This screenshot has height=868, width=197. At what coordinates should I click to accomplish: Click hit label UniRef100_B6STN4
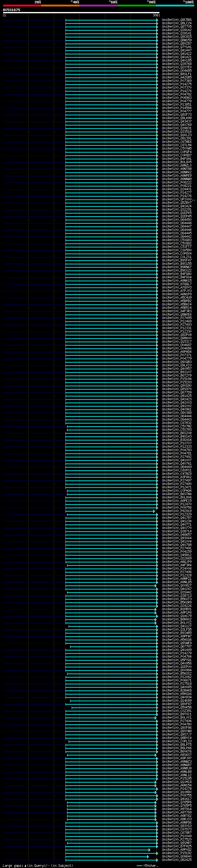point(177,494)
